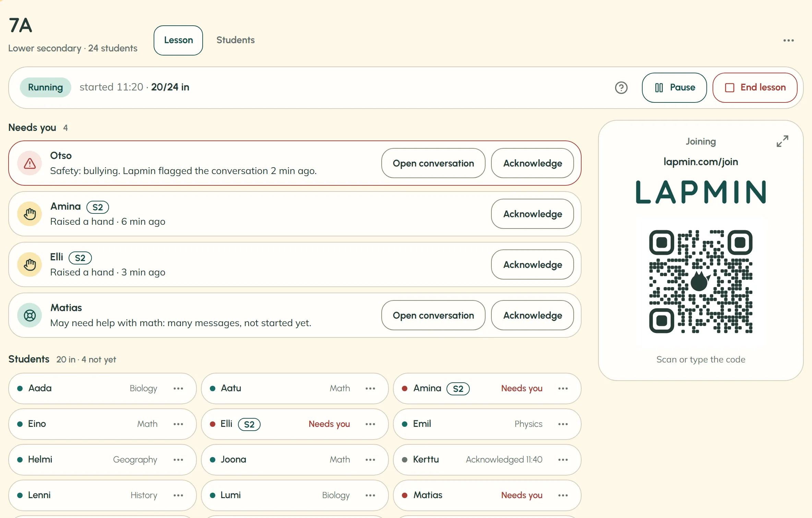Open Amina's student card three-dot menu
Viewport: 812px width, 518px height.
point(563,388)
